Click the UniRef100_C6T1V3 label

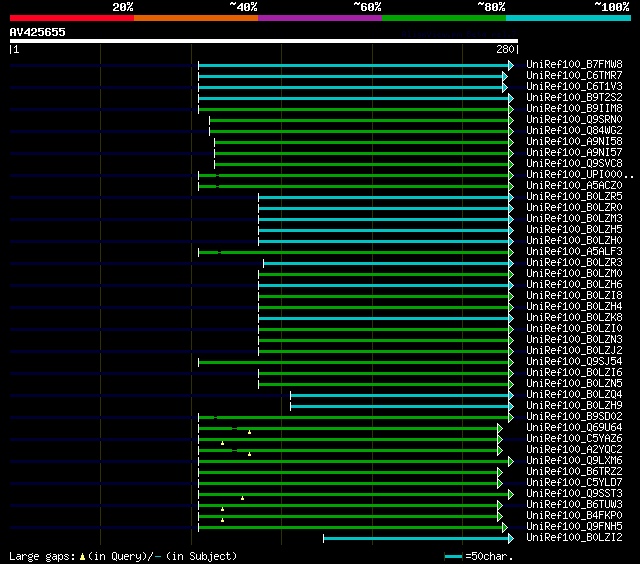(x=574, y=87)
